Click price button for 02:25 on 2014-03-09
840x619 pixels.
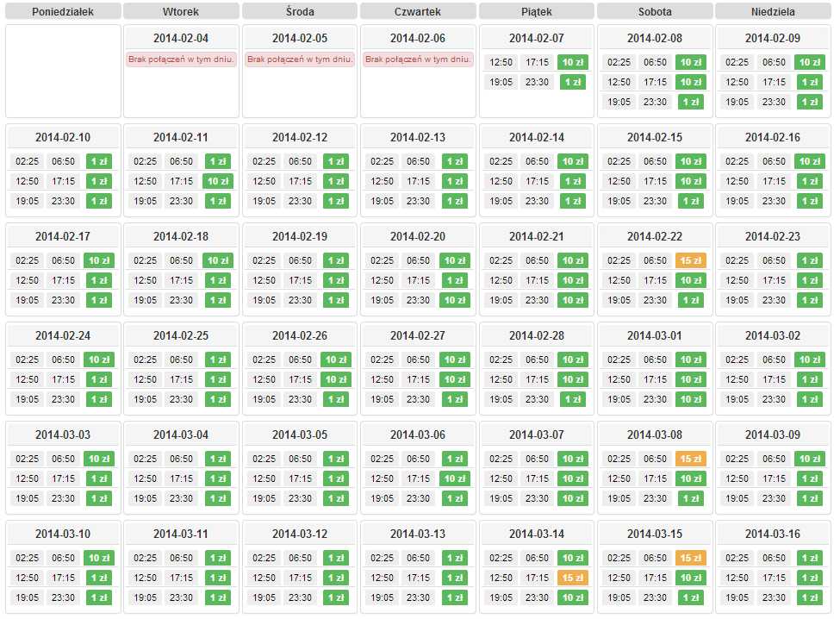point(810,459)
